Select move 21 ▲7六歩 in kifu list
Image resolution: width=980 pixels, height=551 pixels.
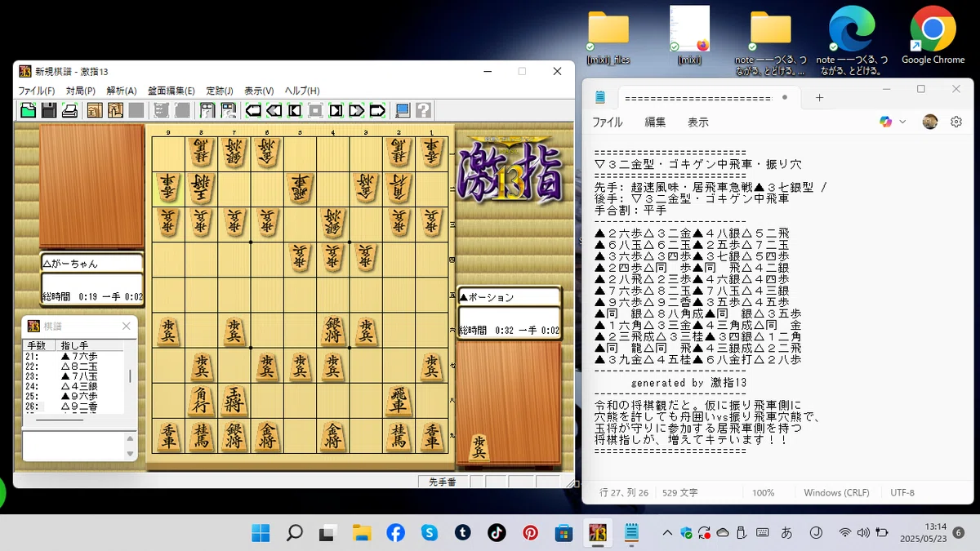pyautogui.click(x=73, y=357)
